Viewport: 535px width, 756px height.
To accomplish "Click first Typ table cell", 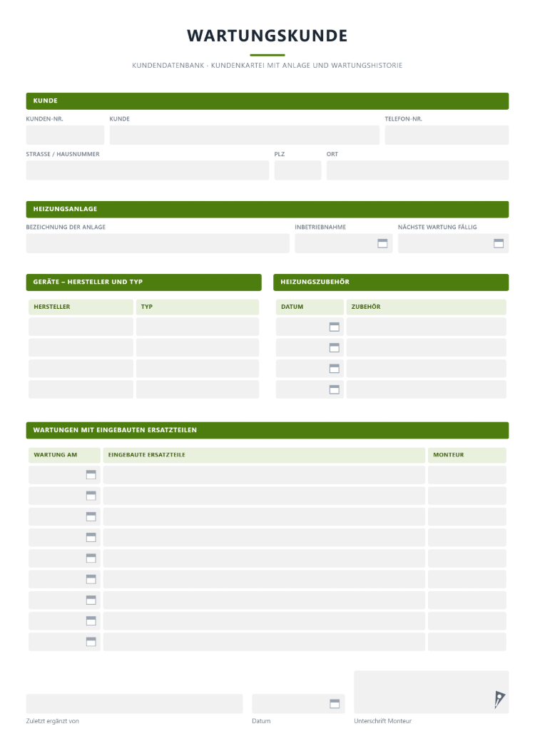I will 198,327.
